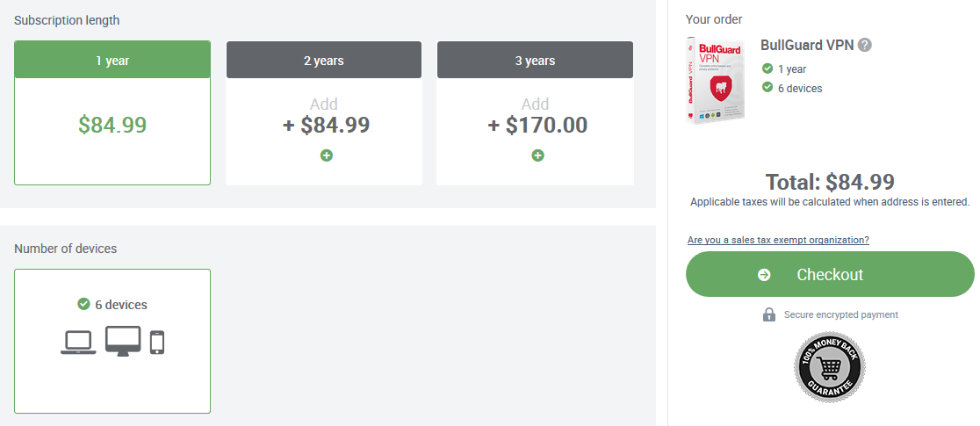
Task: Click the arrow icon on Checkout button
Action: (x=764, y=275)
